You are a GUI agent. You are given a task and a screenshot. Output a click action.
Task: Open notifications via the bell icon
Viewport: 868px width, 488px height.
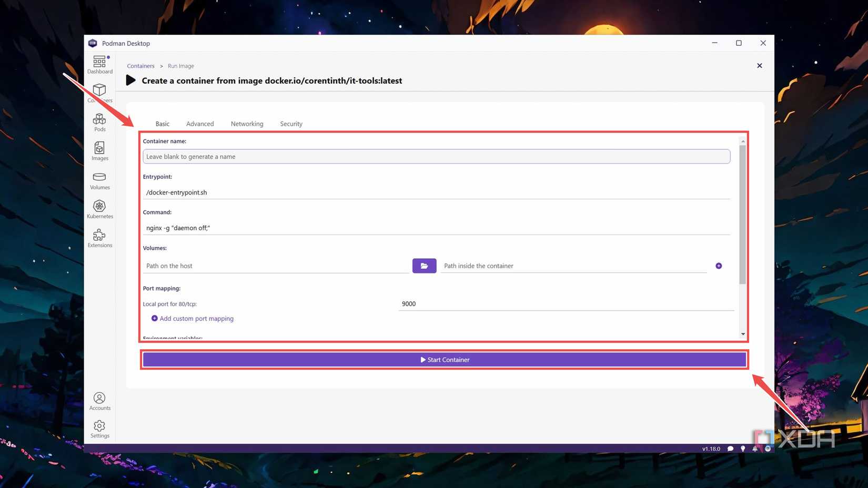tap(755, 449)
